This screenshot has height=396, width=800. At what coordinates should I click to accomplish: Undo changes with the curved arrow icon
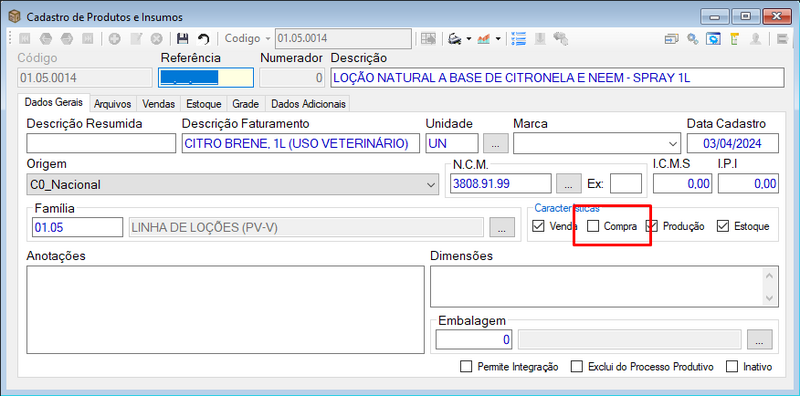204,39
